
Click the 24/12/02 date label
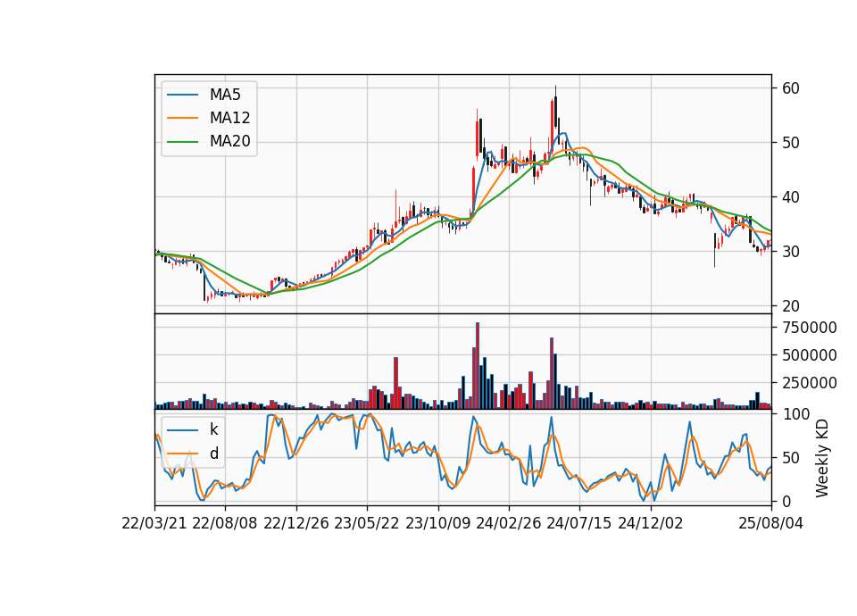tap(651, 523)
